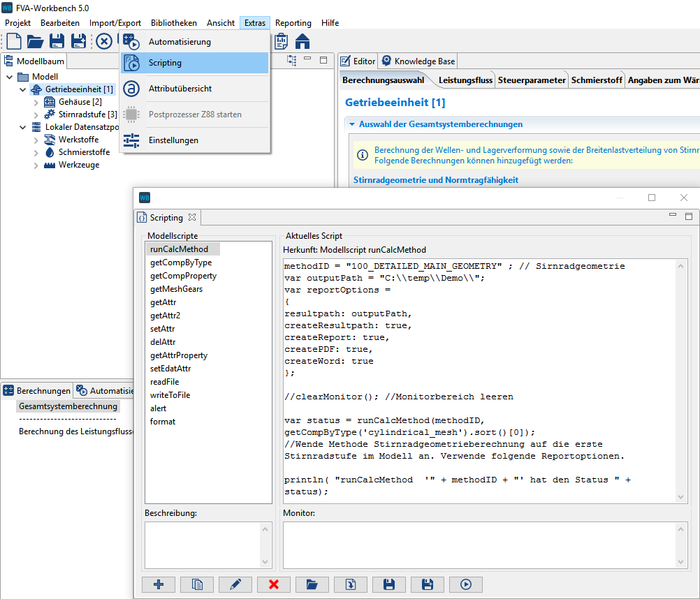Switch to the Knowledge Base tab
Image resolution: width=700 pixels, height=599 pixels.
tap(418, 61)
